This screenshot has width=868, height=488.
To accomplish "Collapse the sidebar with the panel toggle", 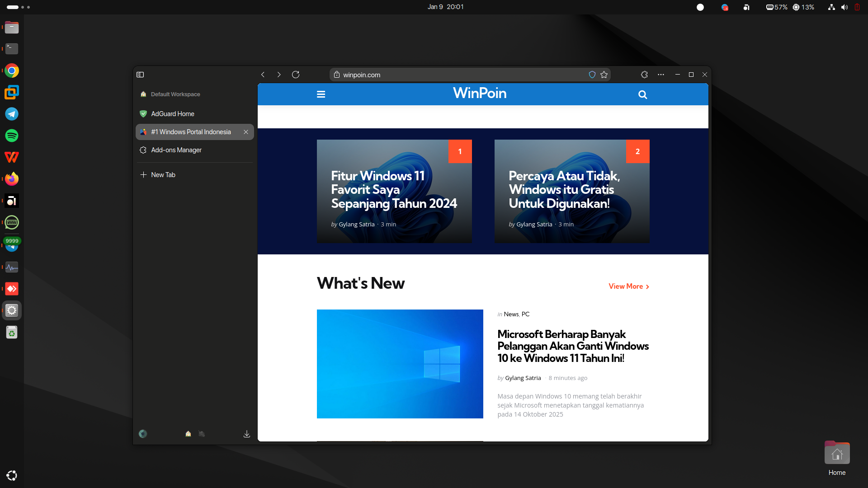I will click(140, 75).
